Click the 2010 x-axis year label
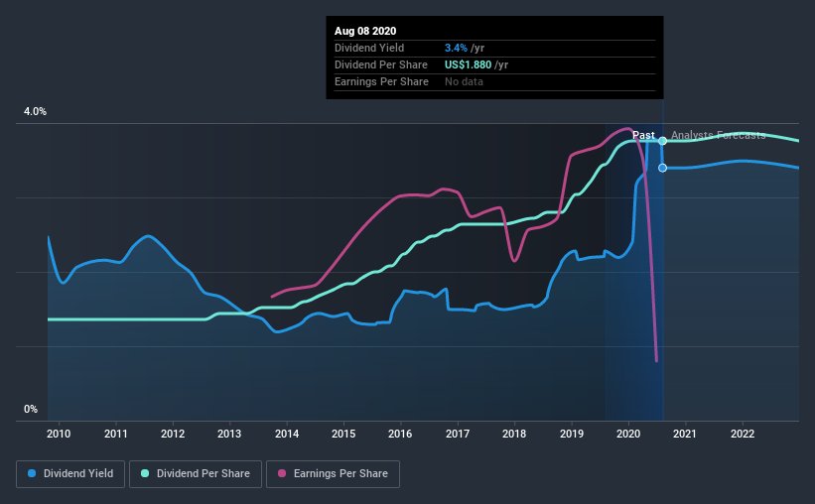The height and width of the screenshot is (504, 815). pos(59,434)
